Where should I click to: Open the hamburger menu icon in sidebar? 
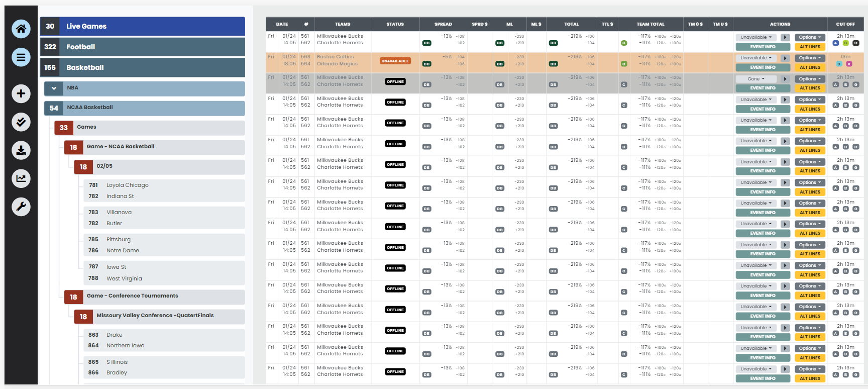(21, 57)
